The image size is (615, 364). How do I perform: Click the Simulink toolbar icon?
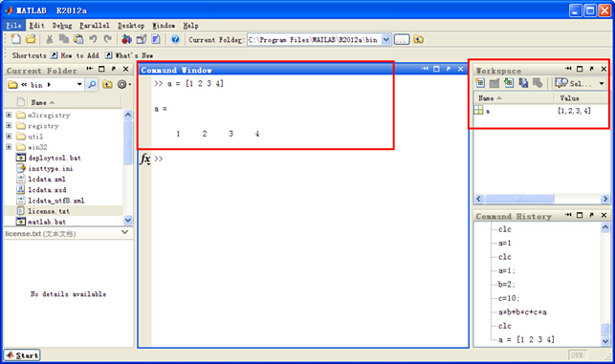coord(126,39)
